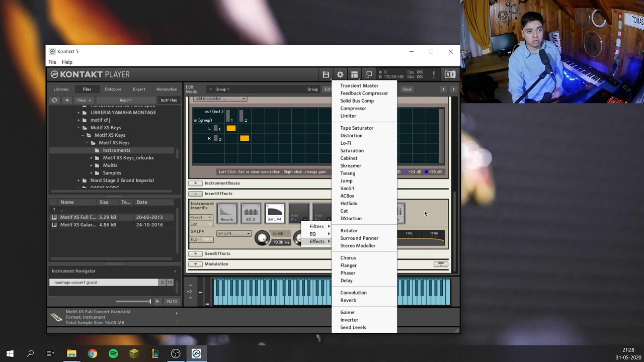Switch to the Automation tab
The height and width of the screenshot is (362, 644).
click(167, 89)
